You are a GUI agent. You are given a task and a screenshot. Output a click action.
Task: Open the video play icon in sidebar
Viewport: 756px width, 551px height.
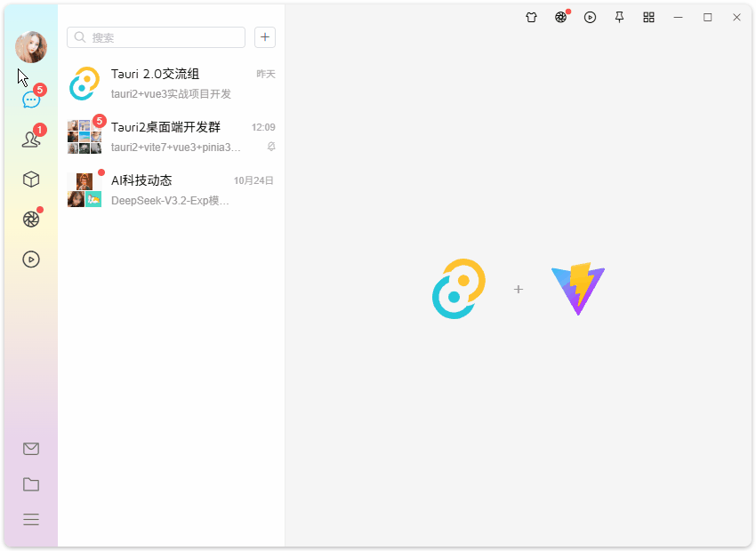click(31, 260)
